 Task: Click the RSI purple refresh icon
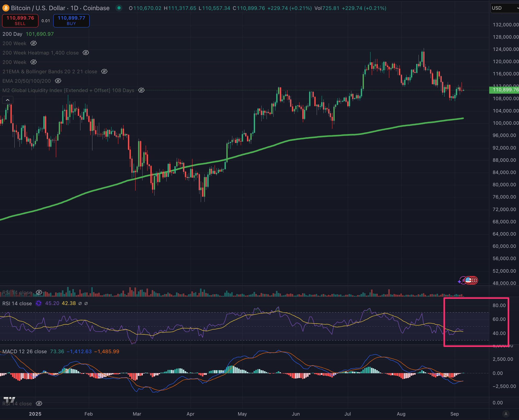point(39,303)
